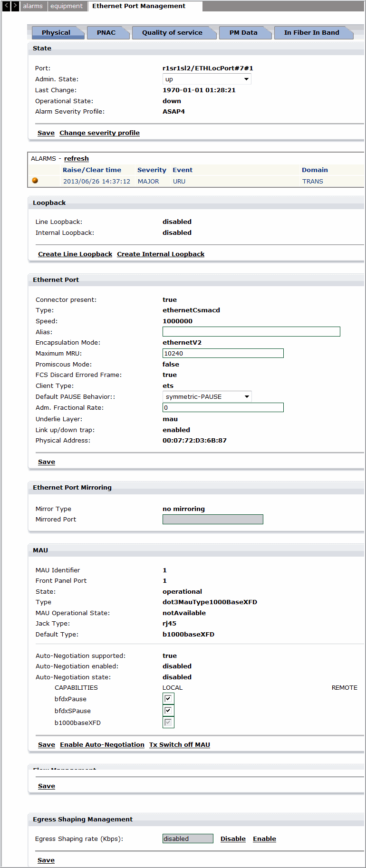The image size is (366, 868).
Task: Click the TRANS domain cell
Action: point(313,182)
